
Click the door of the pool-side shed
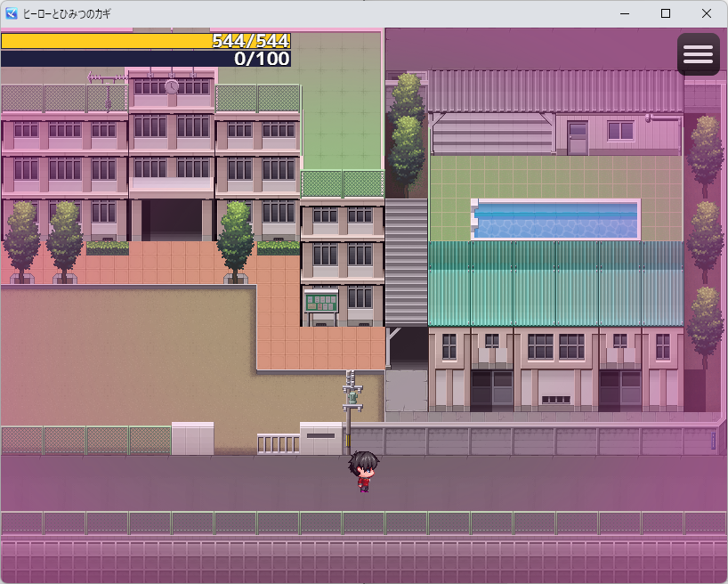(578, 139)
